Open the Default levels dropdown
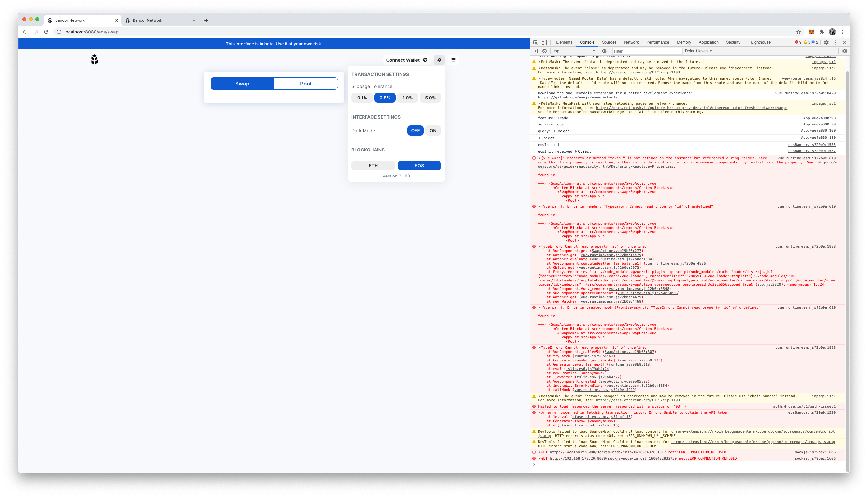Image resolution: width=868 pixels, height=497 pixels. coord(698,51)
